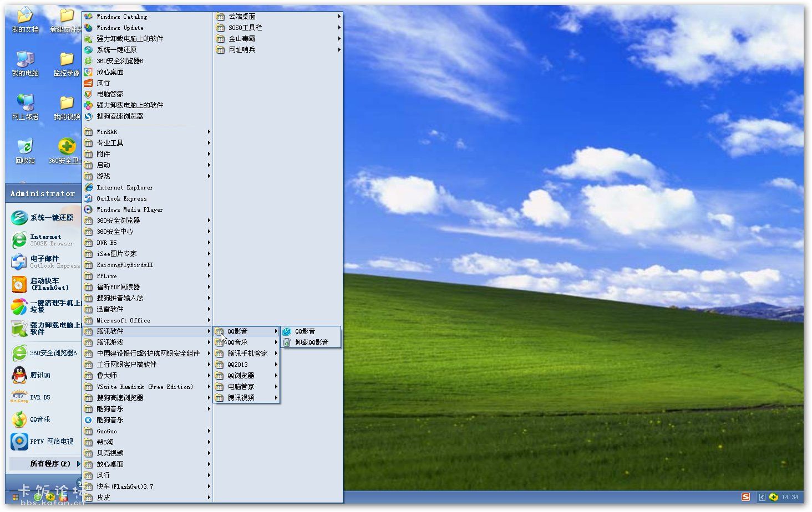Open the 快车(FlashGet)3.7 program folder
Image resolution: width=812 pixels, height=512 pixels.
pyautogui.click(x=148, y=487)
